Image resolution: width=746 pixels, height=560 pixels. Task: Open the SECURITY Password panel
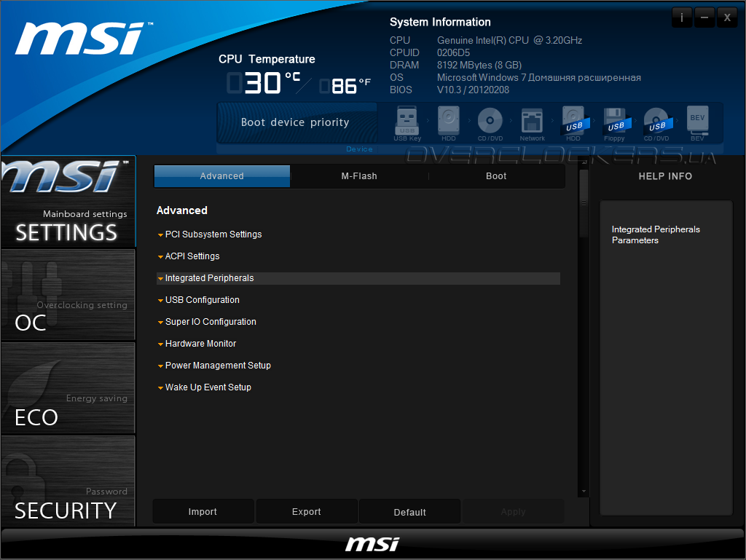(x=68, y=481)
